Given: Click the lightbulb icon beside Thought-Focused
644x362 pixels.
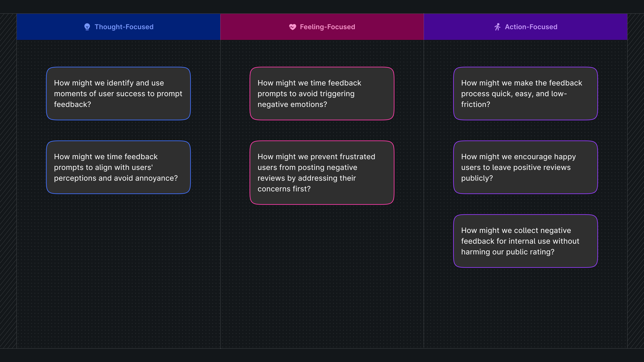Looking at the screenshot, I should click(87, 27).
